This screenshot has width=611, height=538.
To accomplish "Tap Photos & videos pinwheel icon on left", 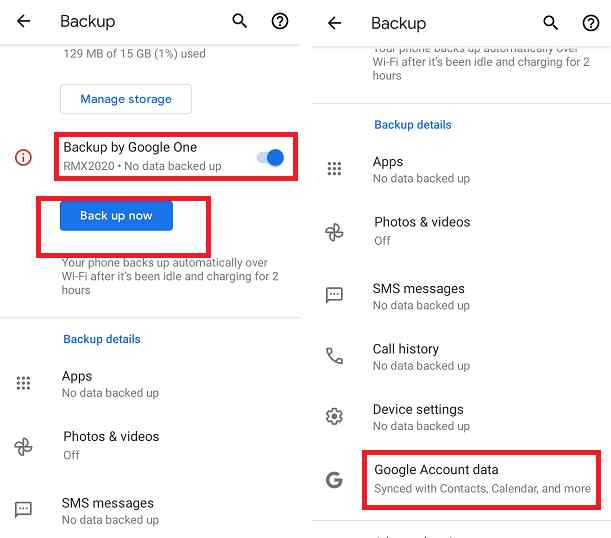I will coord(23,446).
